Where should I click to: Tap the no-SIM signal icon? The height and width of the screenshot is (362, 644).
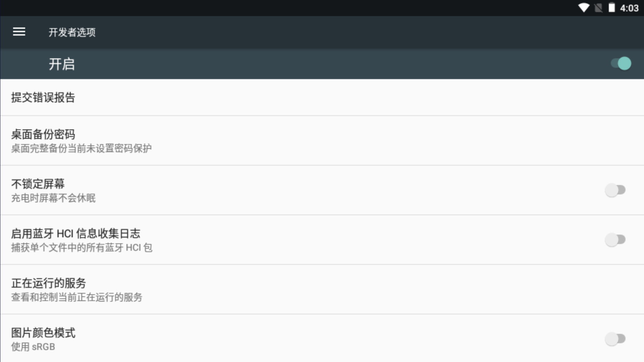(x=598, y=8)
